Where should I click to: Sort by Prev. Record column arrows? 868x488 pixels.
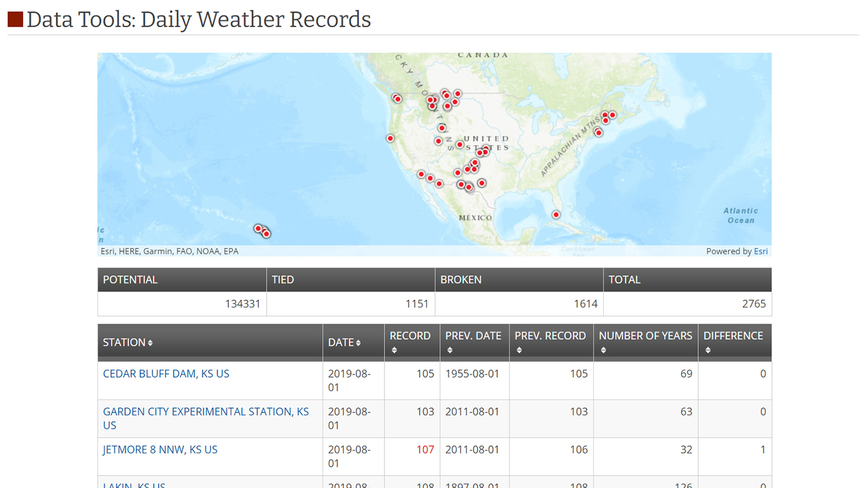click(x=520, y=350)
